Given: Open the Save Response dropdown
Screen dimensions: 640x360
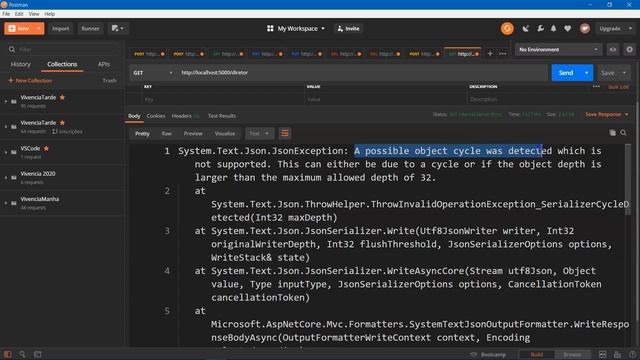Looking at the screenshot, I should point(607,114).
